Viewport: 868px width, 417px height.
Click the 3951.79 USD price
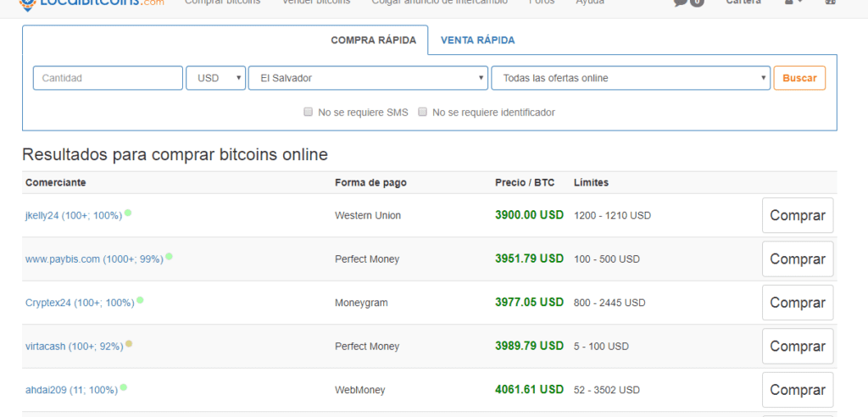pos(529,259)
